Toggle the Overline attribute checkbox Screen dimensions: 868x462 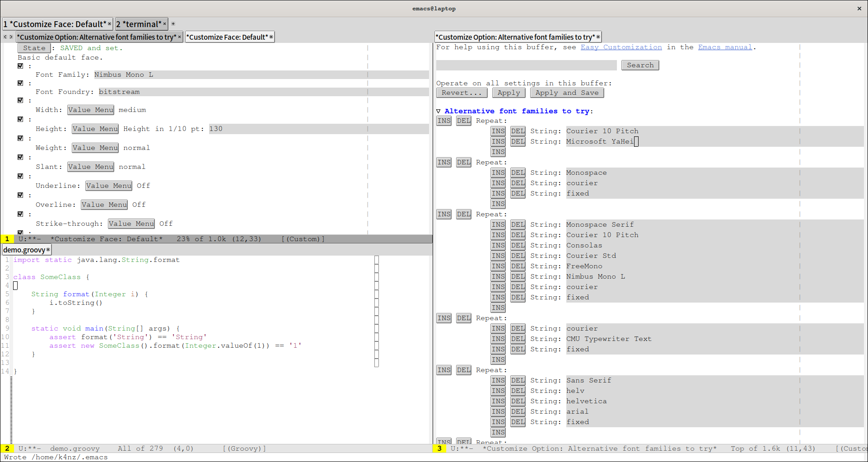[20, 195]
